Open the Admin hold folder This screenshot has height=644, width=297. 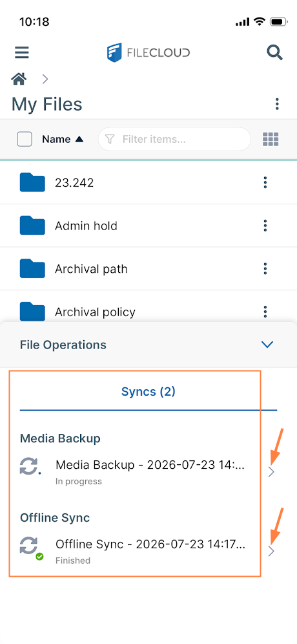pyautogui.click(x=86, y=226)
